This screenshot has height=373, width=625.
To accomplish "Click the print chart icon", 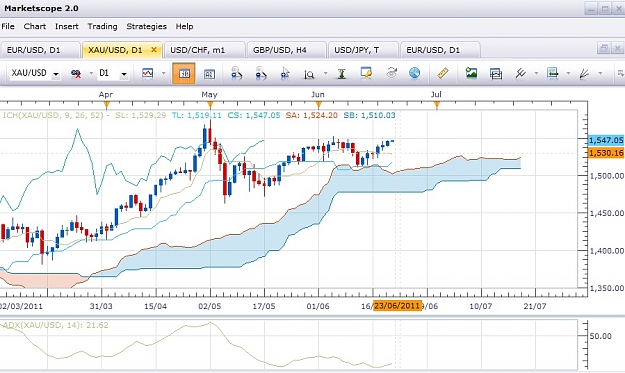I will click(496, 74).
